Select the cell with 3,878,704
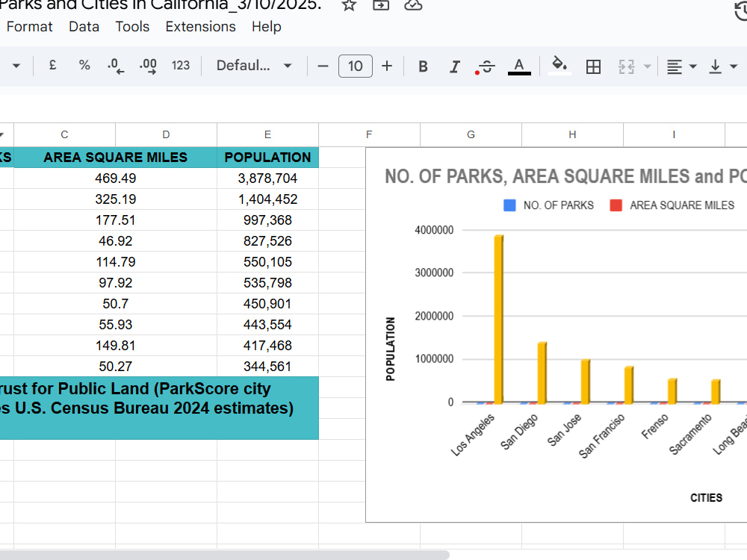Screen dimensions: 747x560 click(x=267, y=178)
